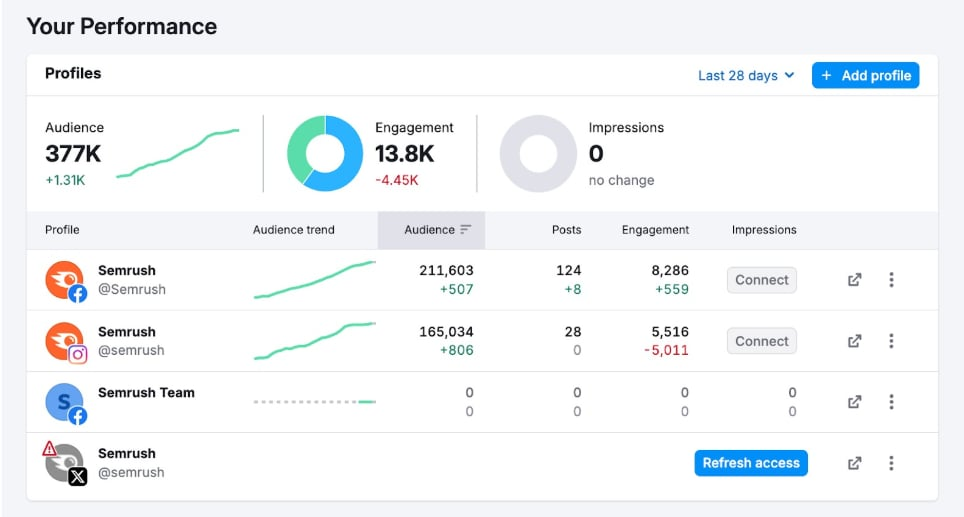The width and height of the screenshot is (964, 517).
Task: Click the -4.45K engagement change
Action: tap(397, 180)
